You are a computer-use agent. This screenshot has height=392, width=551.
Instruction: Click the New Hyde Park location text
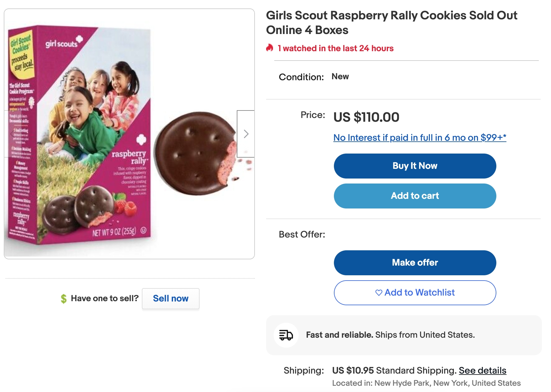[426, 383]
